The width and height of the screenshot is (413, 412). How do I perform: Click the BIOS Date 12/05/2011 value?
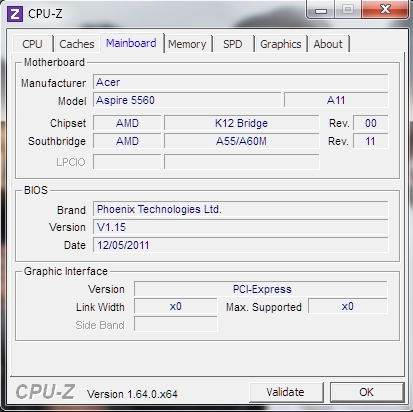click(x=241, y=245)
